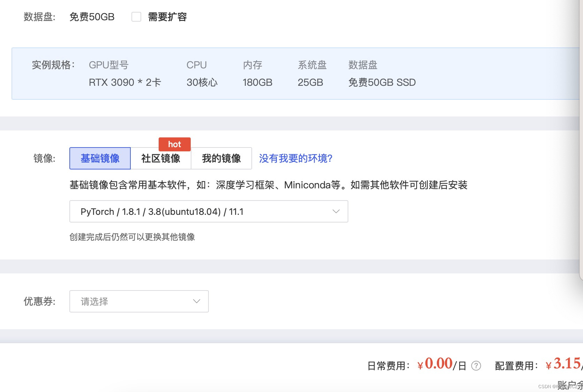Click the GPU型号 column header
583x392 pixels.
click(x=109, y=65)
